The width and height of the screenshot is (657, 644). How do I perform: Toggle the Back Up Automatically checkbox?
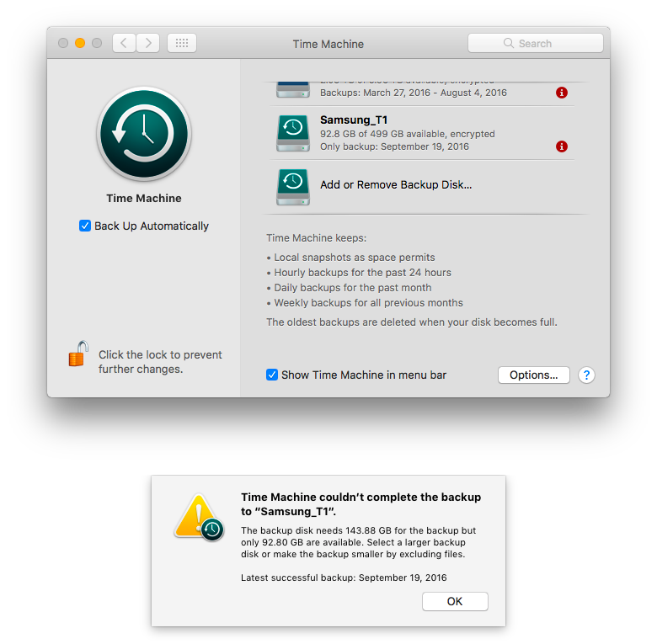point(85,226)
